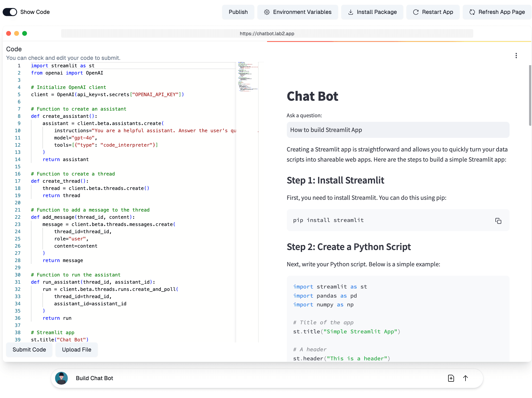
Task: Click the add file icon in chat bar
Action: click(451, 378)
